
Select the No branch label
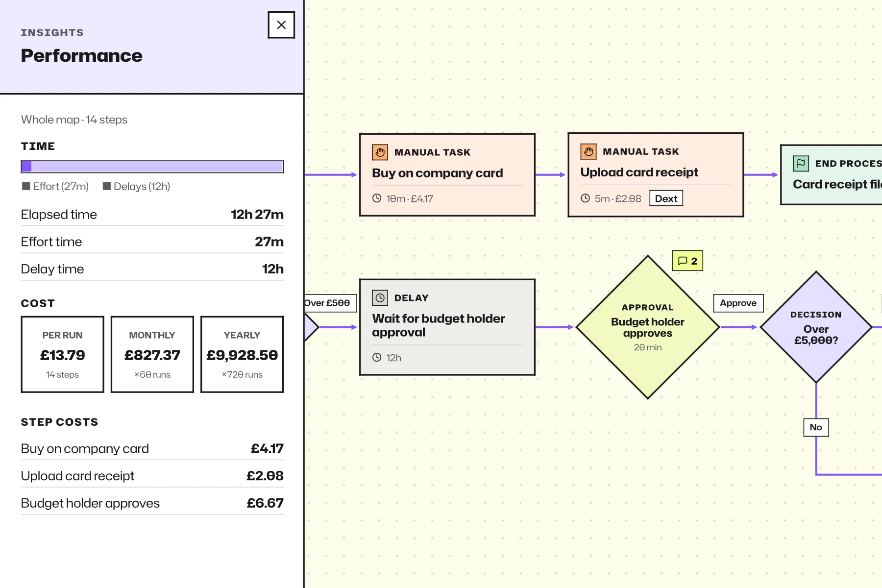click(816, 427)
